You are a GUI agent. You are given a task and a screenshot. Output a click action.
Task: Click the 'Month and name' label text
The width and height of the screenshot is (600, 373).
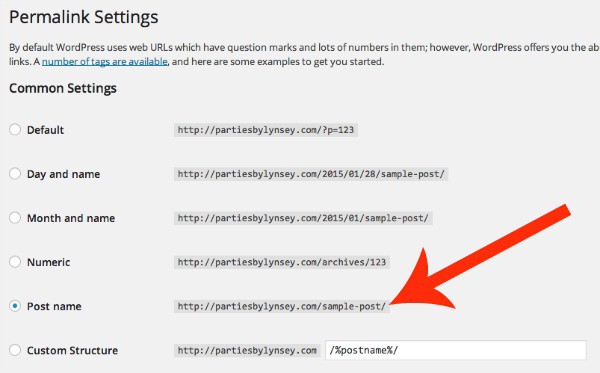[71, 218]
